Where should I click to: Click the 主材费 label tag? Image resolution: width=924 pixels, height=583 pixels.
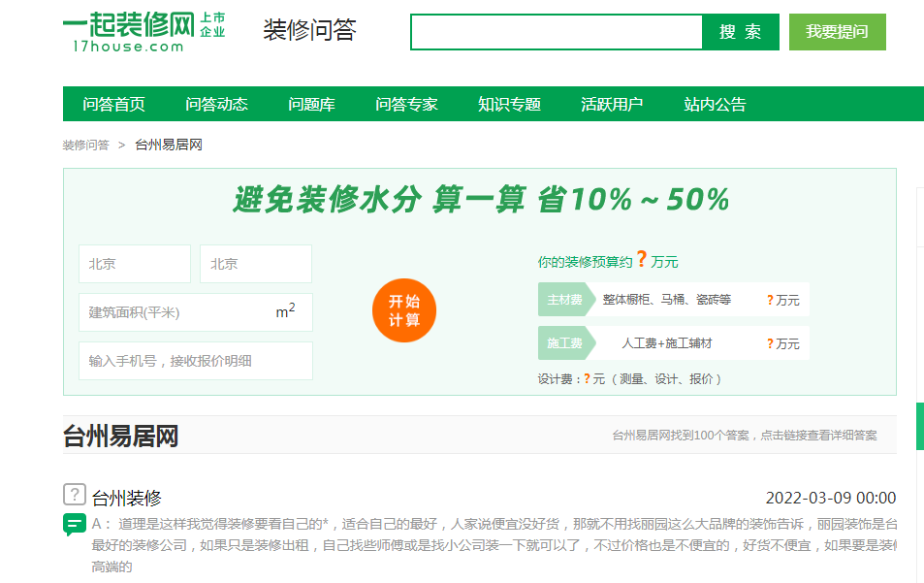coord(566,300)
